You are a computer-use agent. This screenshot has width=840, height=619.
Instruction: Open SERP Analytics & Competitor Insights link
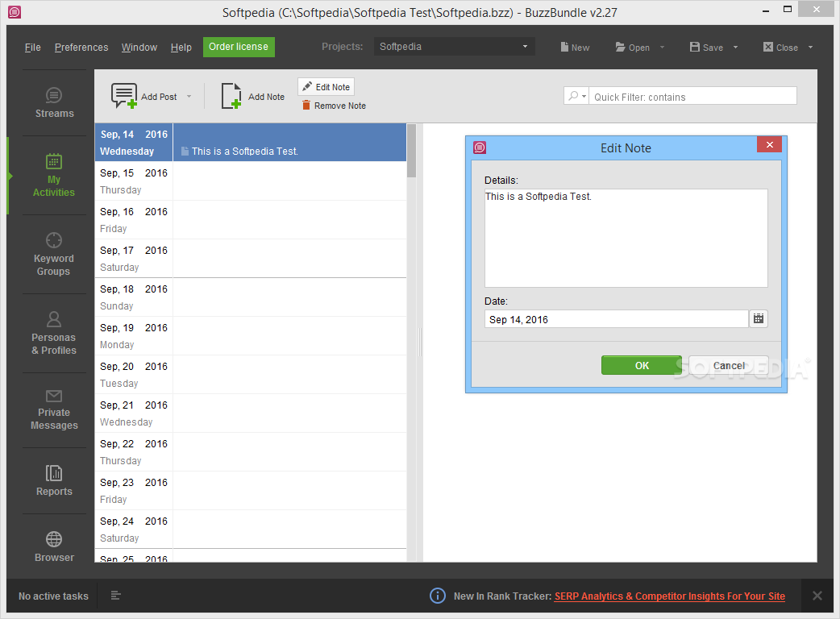click(x=670, y=596)
